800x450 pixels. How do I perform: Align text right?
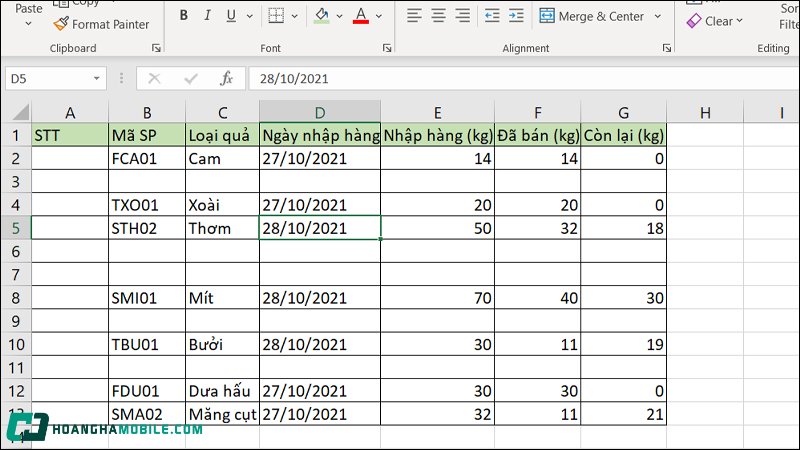tap(462, 16)
